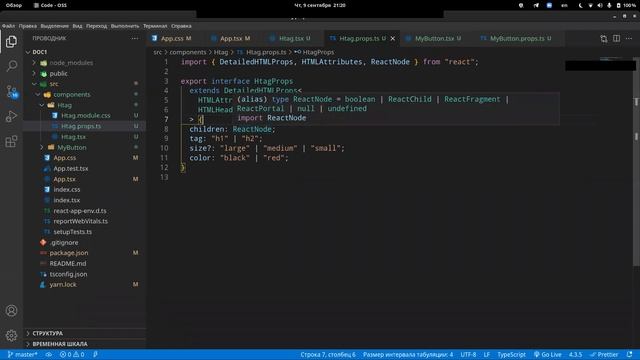The image size is (640, 360).
Task: Open the Search view icon
Action: point(11,66)
